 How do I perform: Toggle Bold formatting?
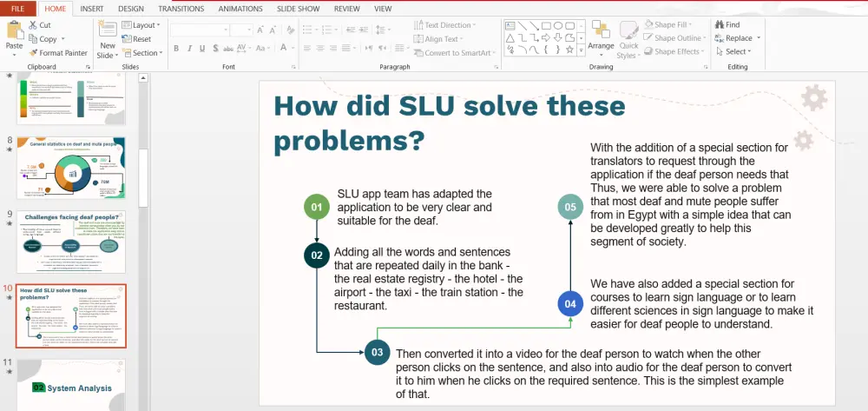tap(176, 48)
